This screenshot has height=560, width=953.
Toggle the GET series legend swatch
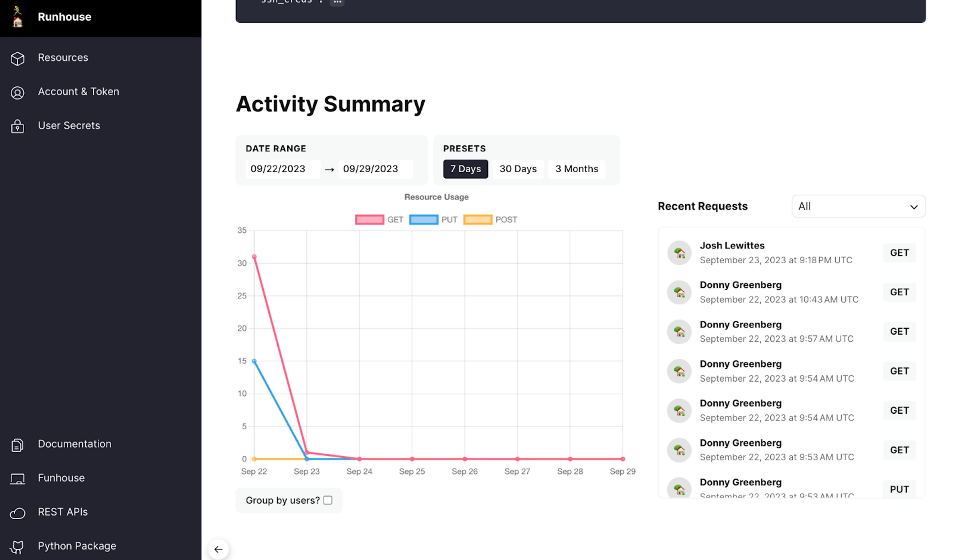pyautogui.click(x=370, y=219)
